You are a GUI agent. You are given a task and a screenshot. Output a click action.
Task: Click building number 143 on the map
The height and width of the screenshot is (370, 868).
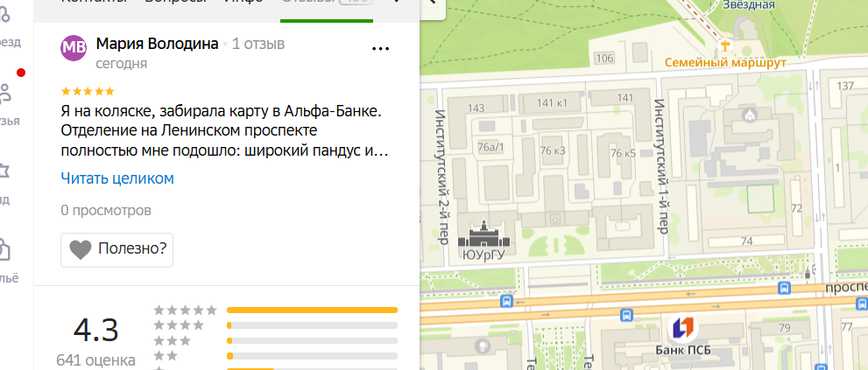pyautogui.click(x=476, y=108)
